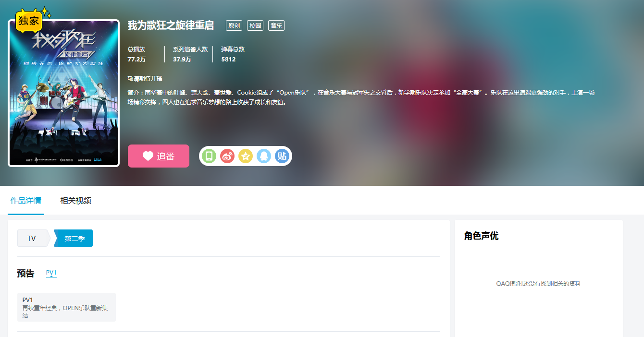
Task: Open the mobile share option
Action: (x=209, y=156)
